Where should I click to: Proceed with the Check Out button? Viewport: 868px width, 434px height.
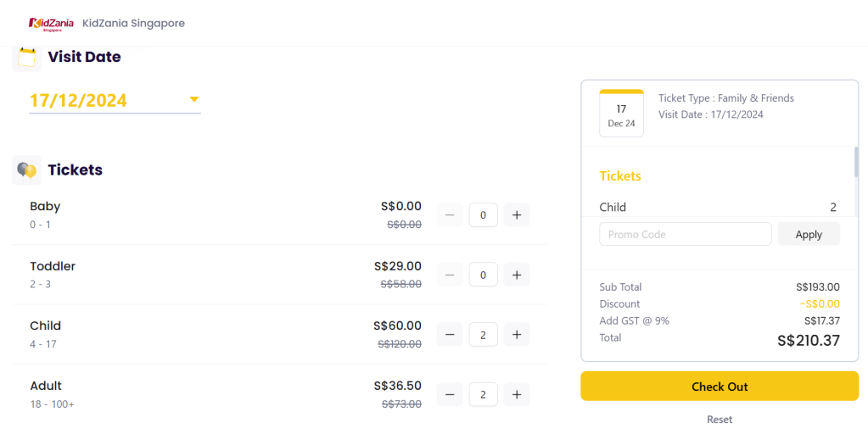point(720,387)
